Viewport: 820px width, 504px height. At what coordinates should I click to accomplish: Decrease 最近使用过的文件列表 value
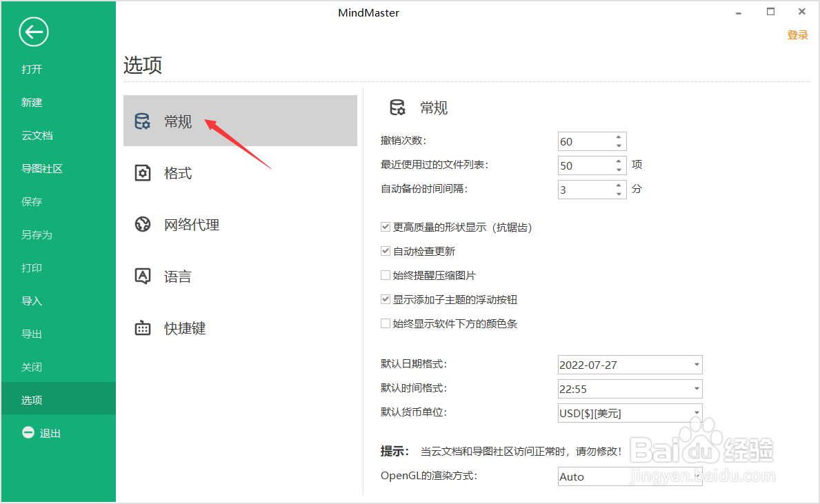[x=619, y=170]
